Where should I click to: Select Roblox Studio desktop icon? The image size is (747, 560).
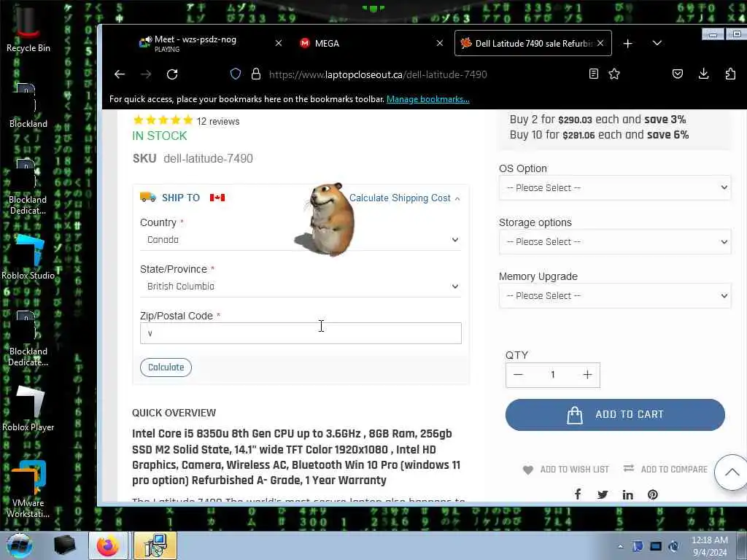(x=28, y=257)
